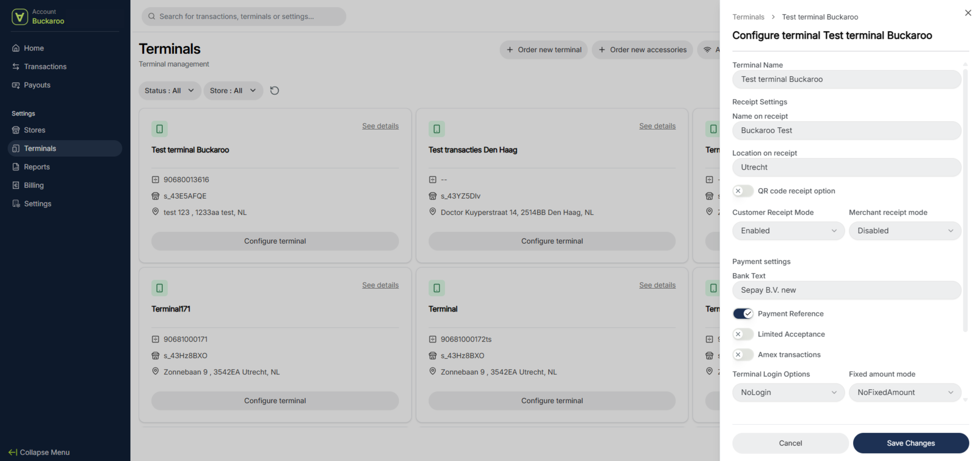Click the store icon beside s_43E5AFQE
This screenshot has width=980, height=461.
point(155,196)
